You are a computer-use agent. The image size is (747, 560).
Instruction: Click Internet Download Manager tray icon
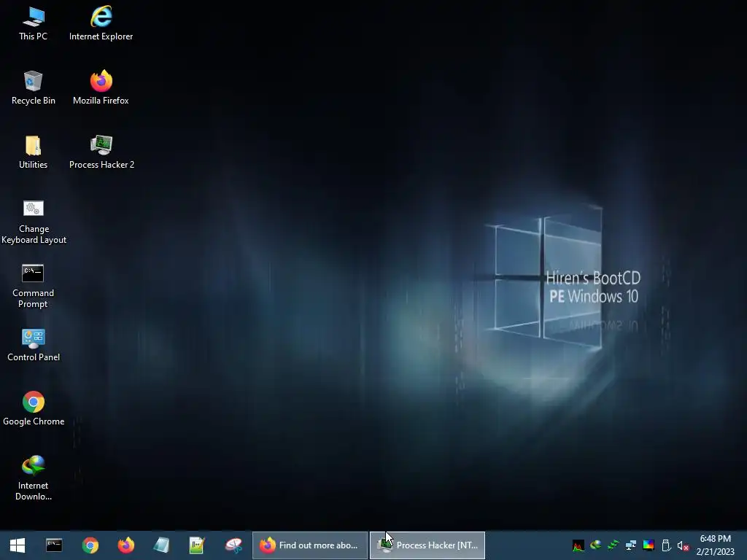coord(595,545)
